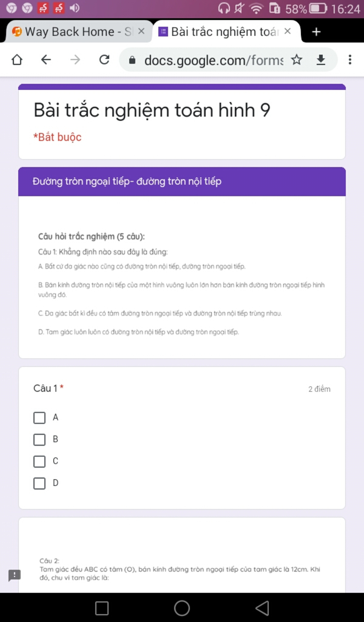This screenshot has height=622, width=364.
Task: Tap the report problem feedback icon
Action: tap(15, 575)
